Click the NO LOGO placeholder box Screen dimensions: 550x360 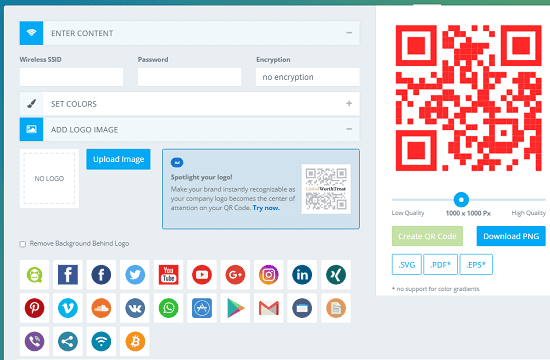pos(49,179)
